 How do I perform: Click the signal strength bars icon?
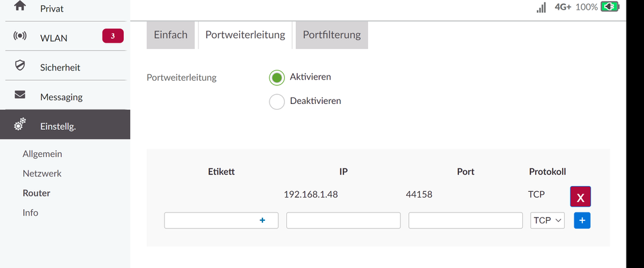click(x=542, y=7)
